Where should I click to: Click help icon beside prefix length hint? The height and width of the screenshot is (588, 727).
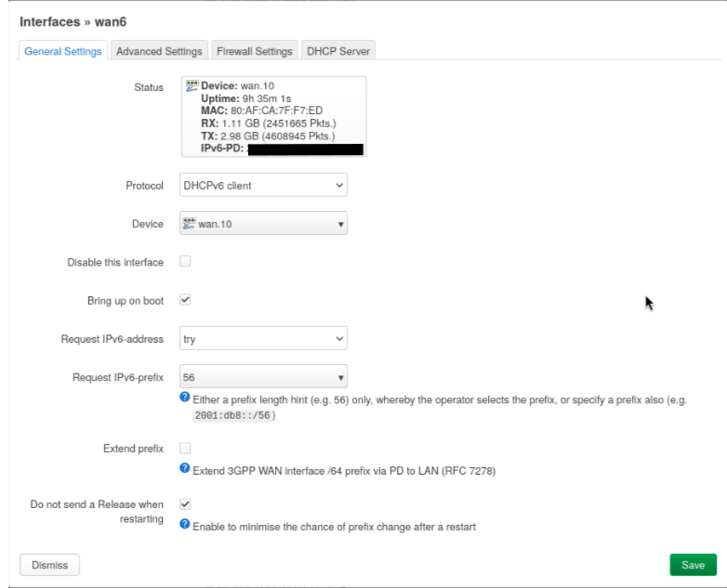[184, 397]
